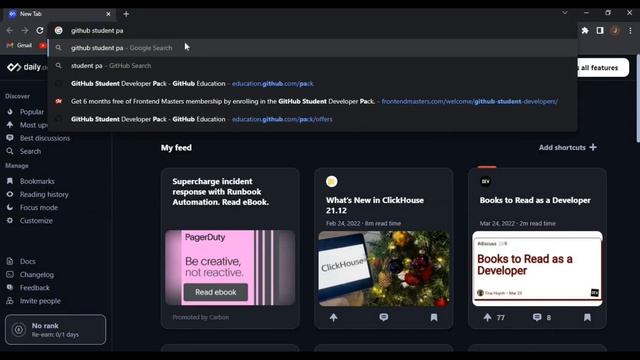This screenshot has width=640, height=360.
Task: Open the Chrome extensions puzzle icon
Action: [585, 31]
